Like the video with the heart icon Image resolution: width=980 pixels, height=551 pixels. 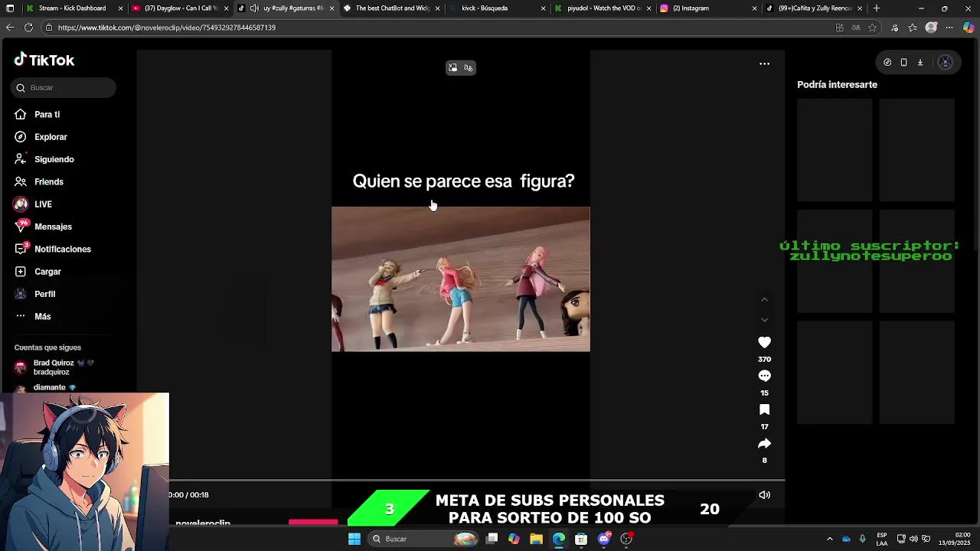[x=764, y=342]
